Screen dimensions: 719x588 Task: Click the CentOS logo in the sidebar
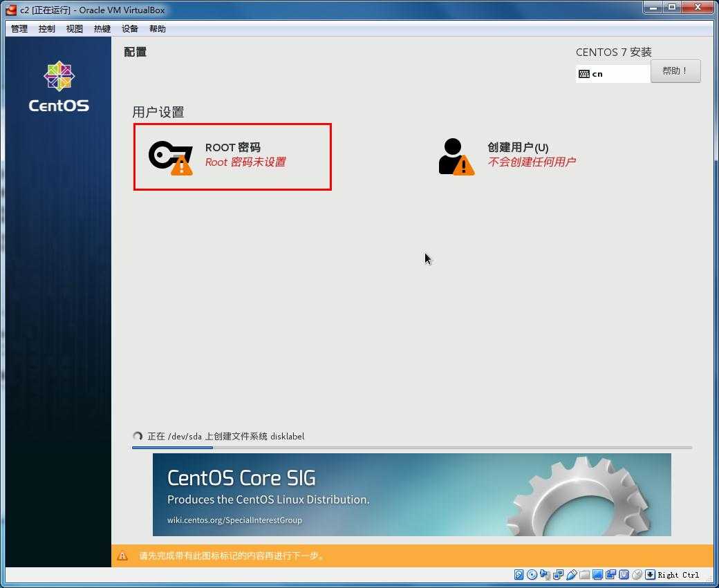(x=59, y=86)
